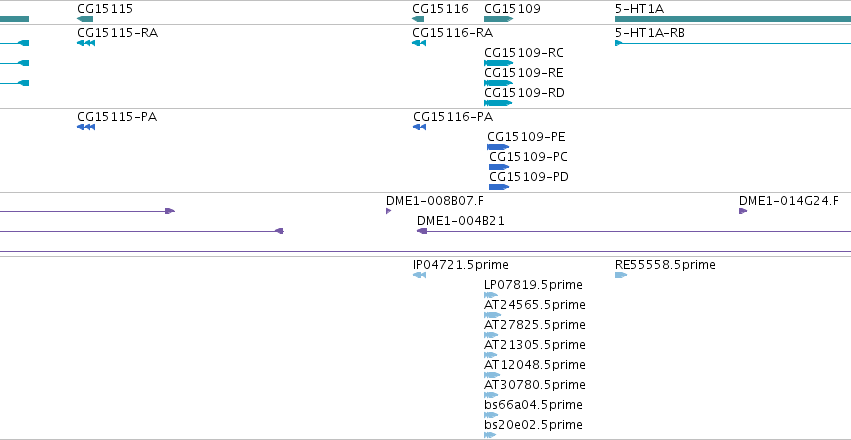Click the AT21305.5prime EST arrow
Viewport: 851px width, 440px height.
[x=491, y=355]
